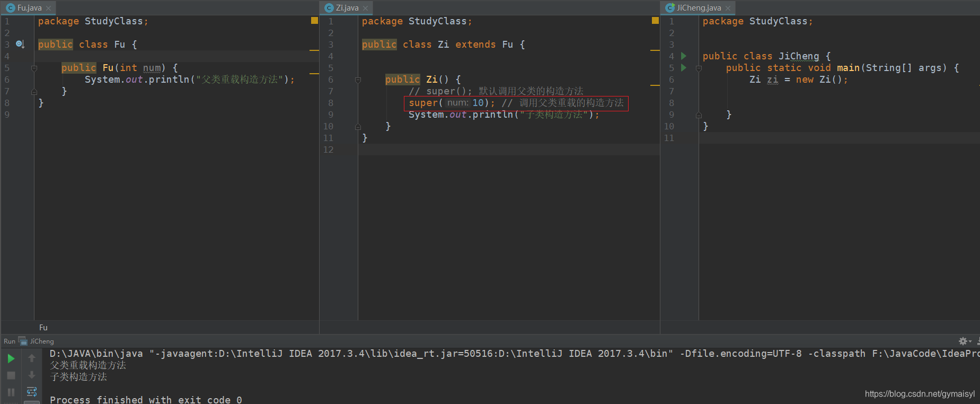The height and width of the screenshot is (404, 980).
Task: Switch to the Zi.java tab
Action: point(347,8)
